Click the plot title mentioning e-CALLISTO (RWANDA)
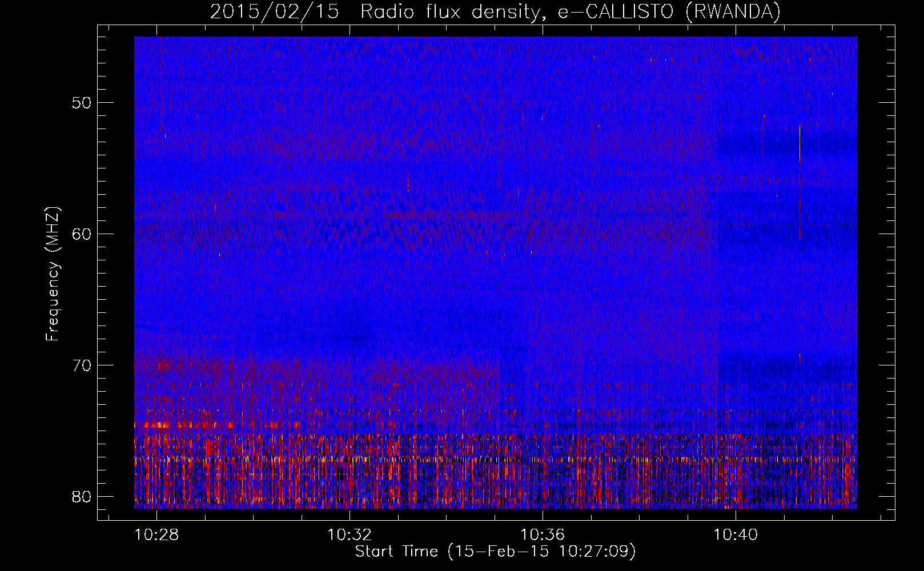Viewport: 924px width, 571px height. pos(495,11)
